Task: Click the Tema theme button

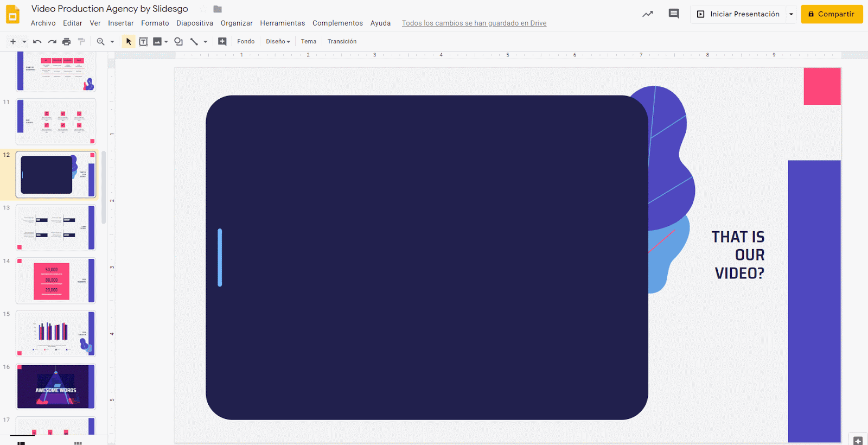Action: [309, 41]
